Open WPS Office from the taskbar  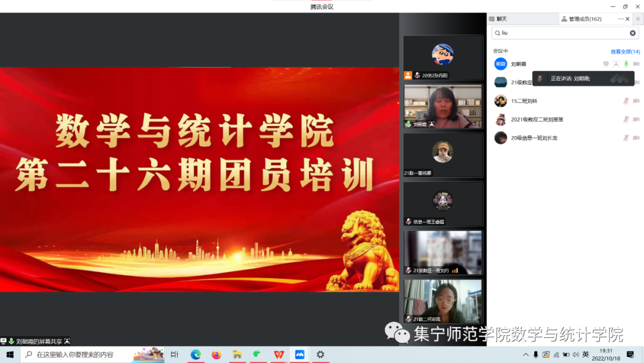click(278, 355)
